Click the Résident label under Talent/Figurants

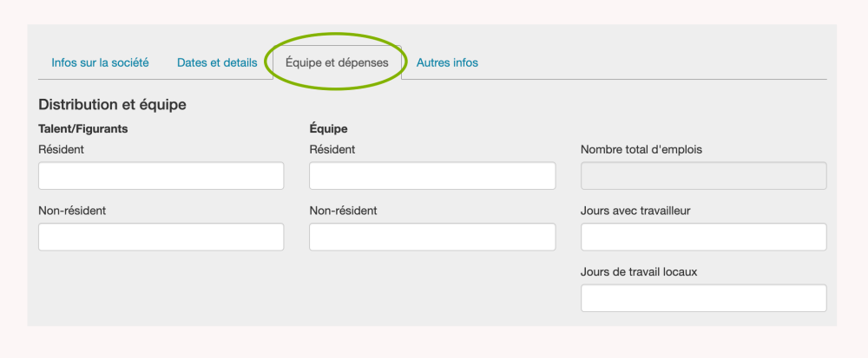pos(61,149)
